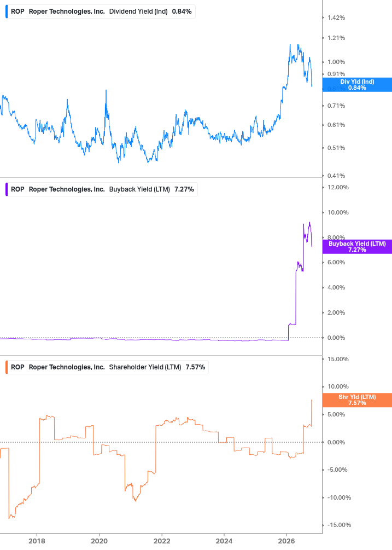Click the 0.84% value in Dividend Yield legend
Image resolution: width=392 pixels, height=550 pixels.
coord(182,11)
